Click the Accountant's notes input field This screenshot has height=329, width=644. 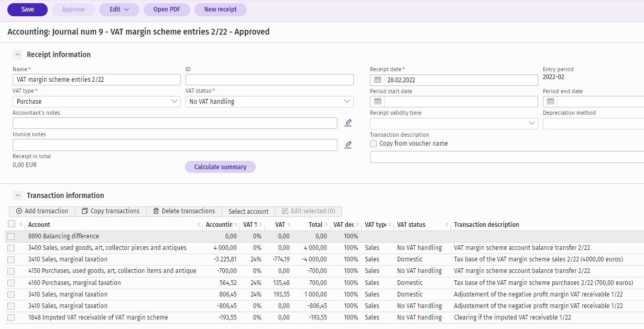pyautogui.click(x=175, y=123)
